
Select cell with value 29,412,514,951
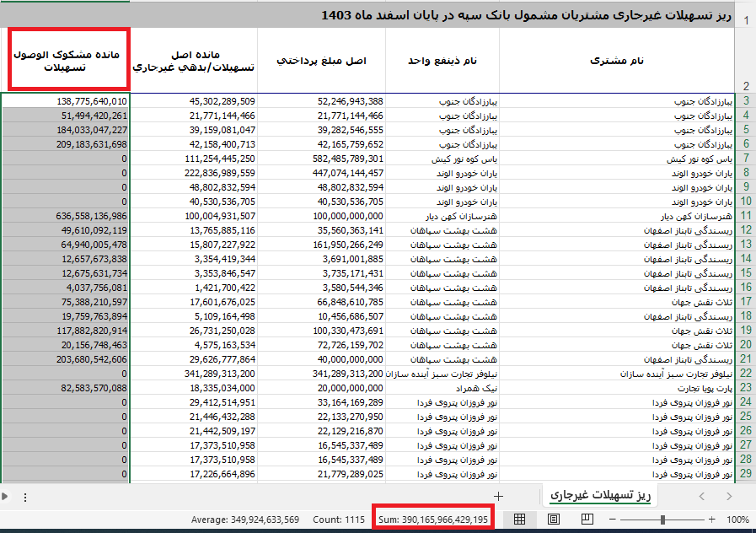click(194, 402)
